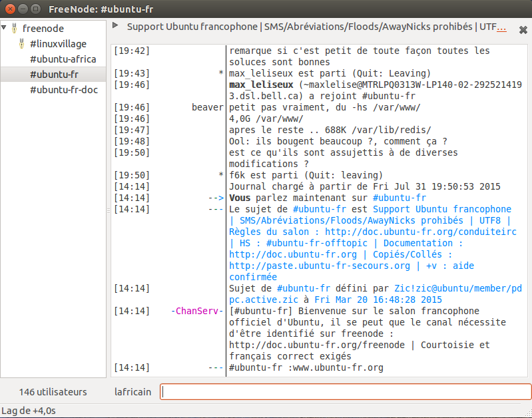Click the [19:42] timestamp
532x418 pixels.
[x=132, y=51]
